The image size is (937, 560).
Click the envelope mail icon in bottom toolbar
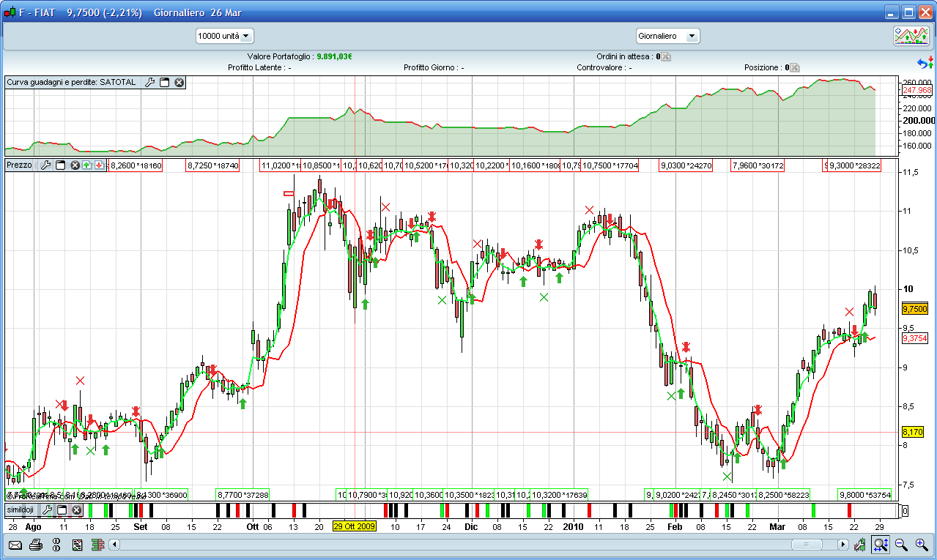15,545
